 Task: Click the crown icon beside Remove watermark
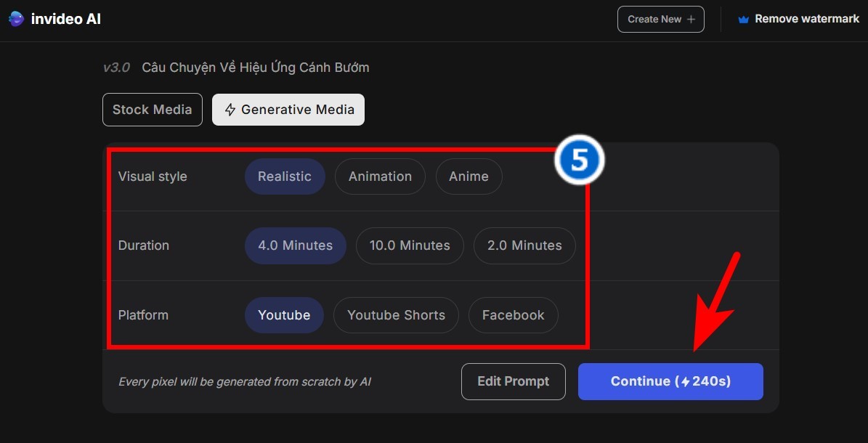[744, 20]
